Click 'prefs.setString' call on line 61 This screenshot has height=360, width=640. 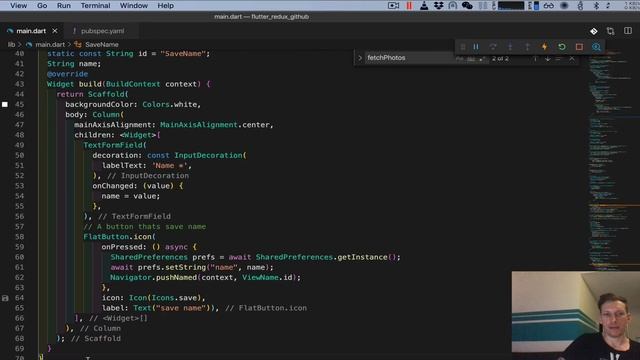(x=171, y=267)
